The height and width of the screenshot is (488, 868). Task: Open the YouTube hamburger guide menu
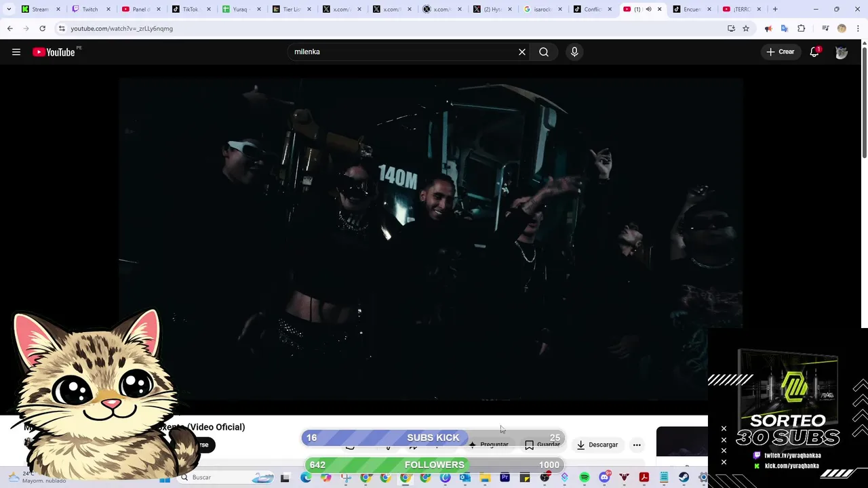pyautogui.click(x=16, y=52)
